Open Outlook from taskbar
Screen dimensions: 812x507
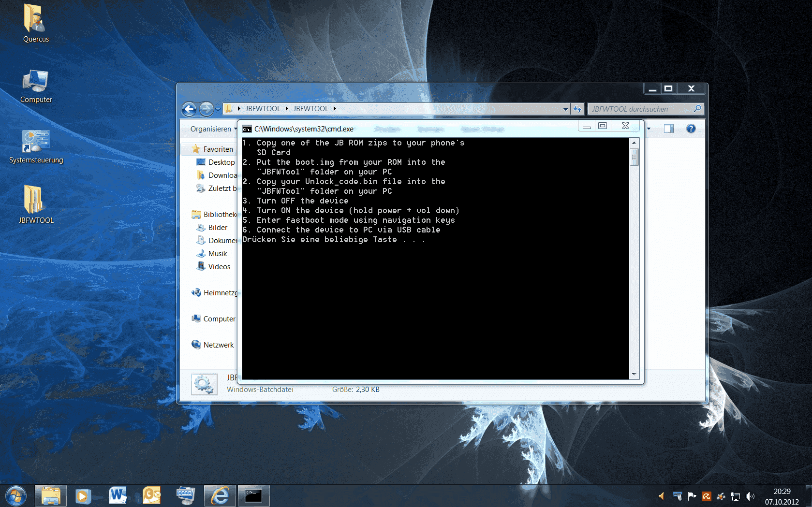(151, 496)
